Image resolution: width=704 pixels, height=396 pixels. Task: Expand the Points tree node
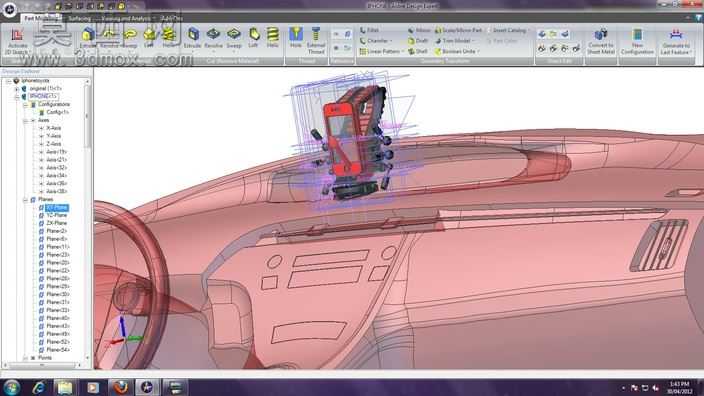click(25, 358)
